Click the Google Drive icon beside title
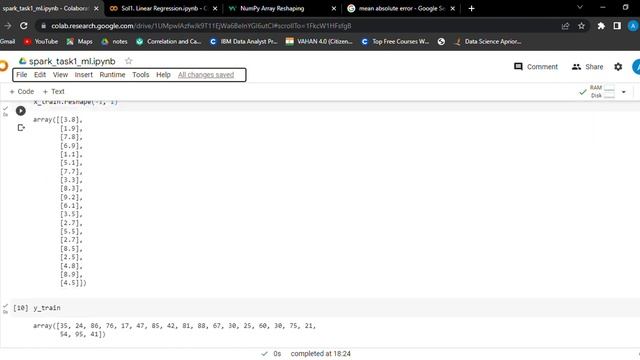This screenshot has height=360, width=640. 22,61
